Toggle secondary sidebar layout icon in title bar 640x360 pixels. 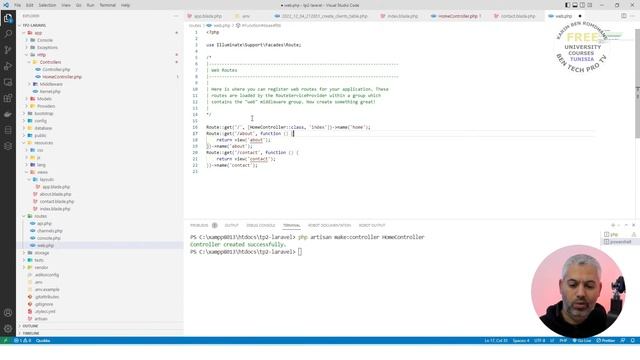582,5
